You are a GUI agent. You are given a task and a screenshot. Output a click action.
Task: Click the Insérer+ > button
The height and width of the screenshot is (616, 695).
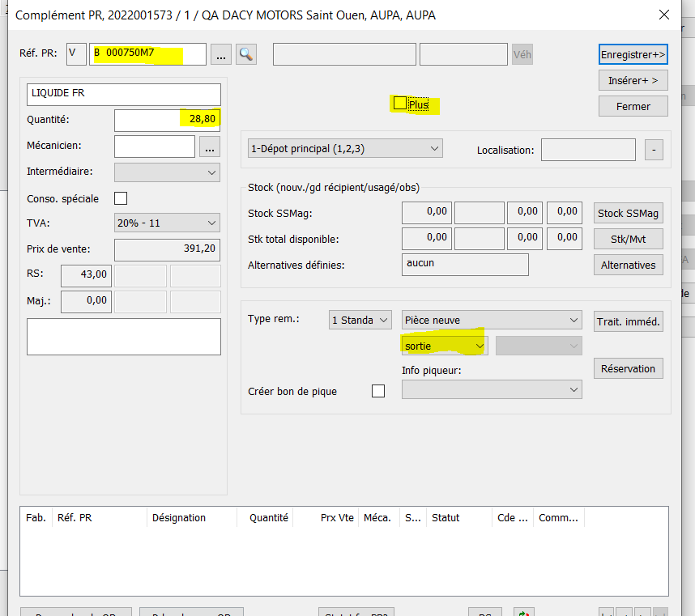click(633, 81)
